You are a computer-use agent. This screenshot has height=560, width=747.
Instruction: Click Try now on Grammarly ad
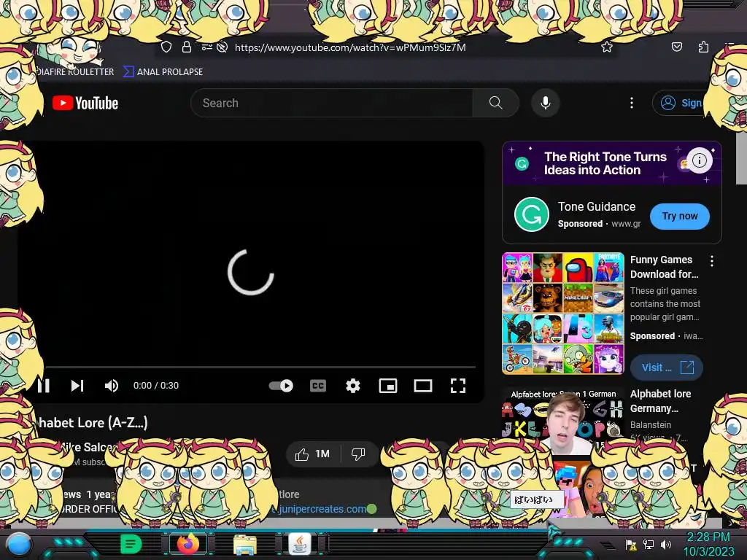point(679,216)
